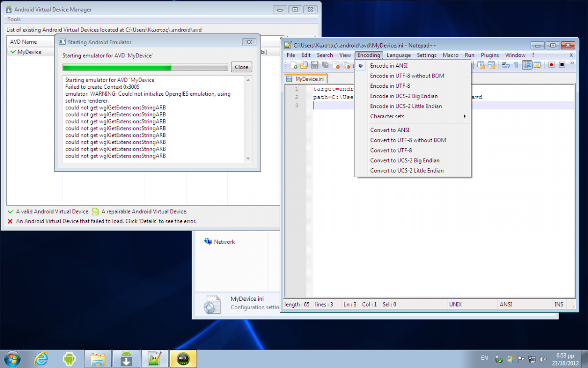The height and width of the screenshot is (368, 588).
Task: Click the green Android robot taskbar icon
Action: (x=70, y=359)
